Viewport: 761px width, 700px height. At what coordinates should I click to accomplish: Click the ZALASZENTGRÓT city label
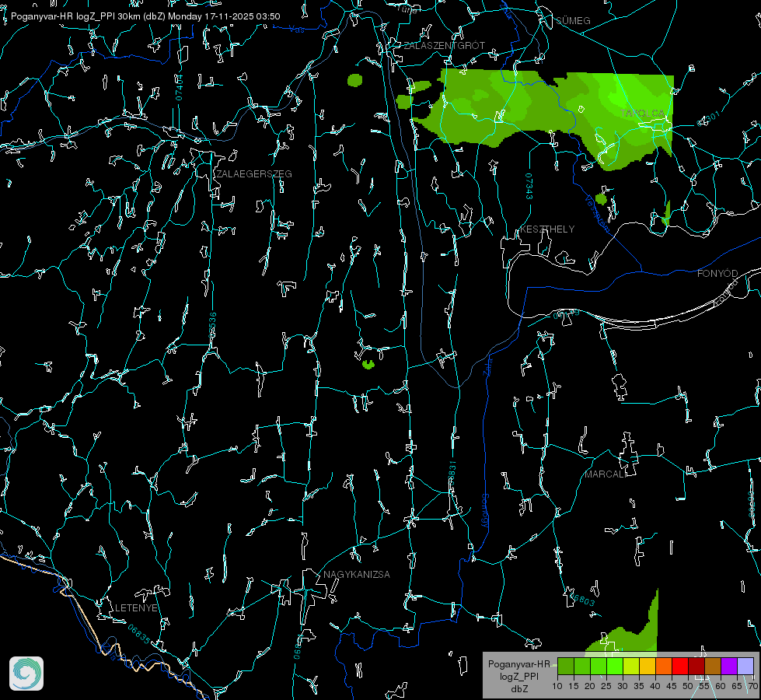point(444,46)
